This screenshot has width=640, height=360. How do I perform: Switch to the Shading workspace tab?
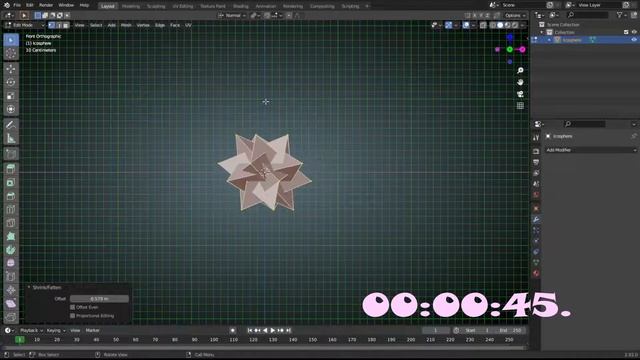pos(240,6)
